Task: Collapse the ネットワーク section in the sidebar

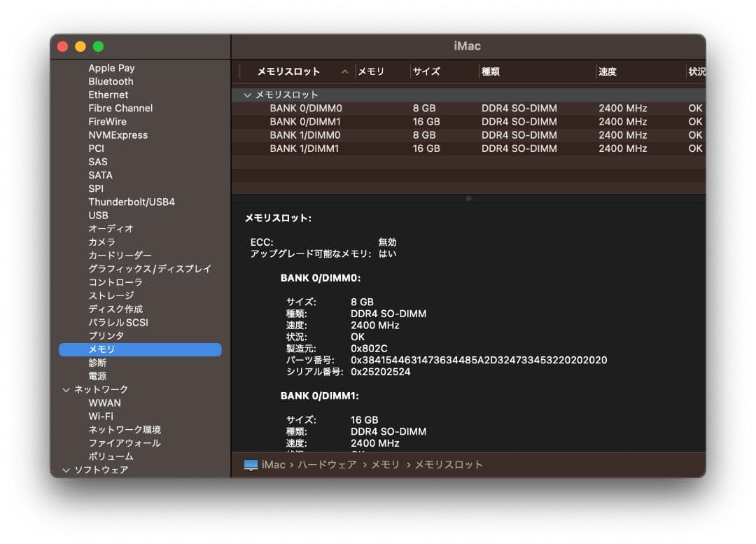Action: click(66, 389)
